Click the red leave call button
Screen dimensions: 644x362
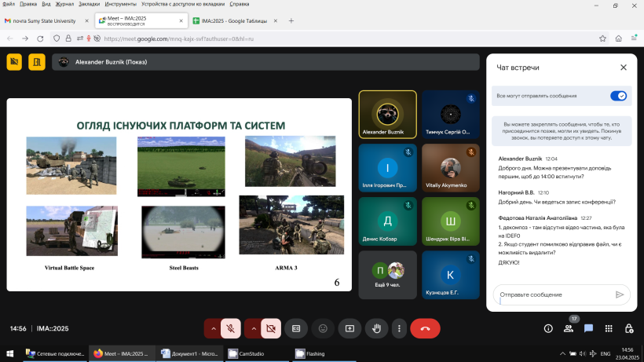pos(425,328)
